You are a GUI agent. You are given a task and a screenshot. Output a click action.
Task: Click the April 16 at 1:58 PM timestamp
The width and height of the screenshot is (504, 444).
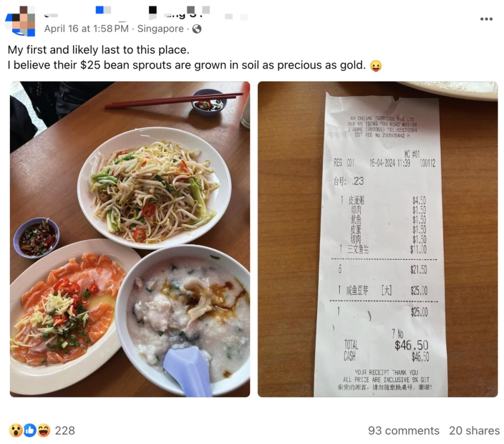[x=86, y=28]
